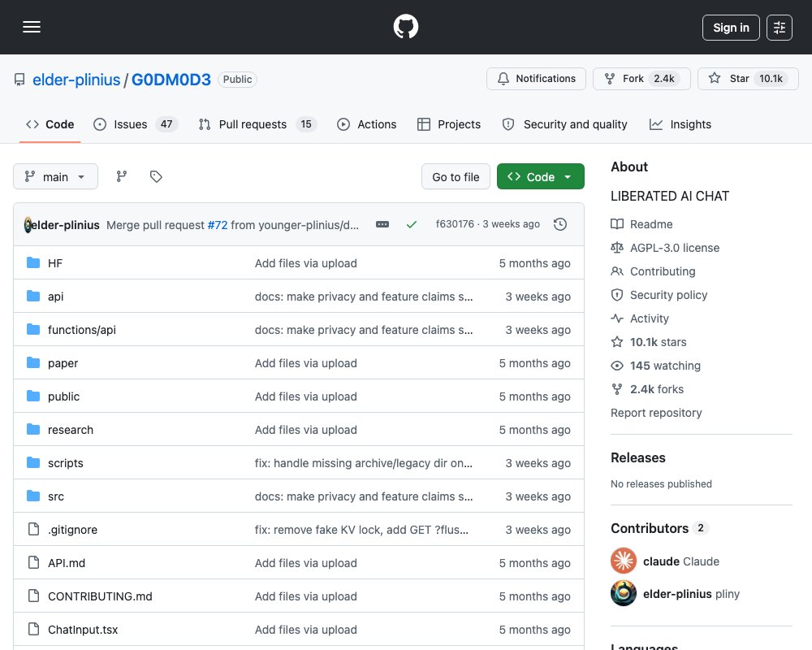Open Security and quality tab
This screenshot has width=812, height=650.
point(565,124)
